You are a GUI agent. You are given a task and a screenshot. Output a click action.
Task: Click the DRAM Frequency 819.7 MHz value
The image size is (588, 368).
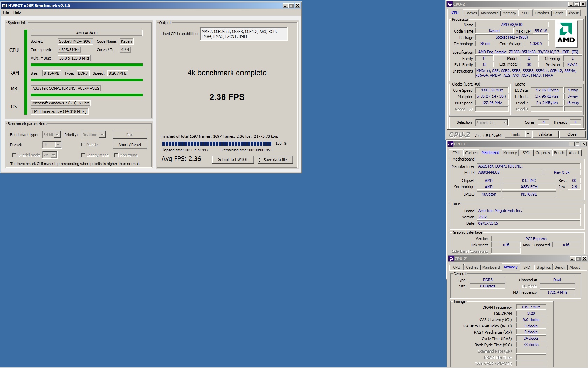(531, 307)
